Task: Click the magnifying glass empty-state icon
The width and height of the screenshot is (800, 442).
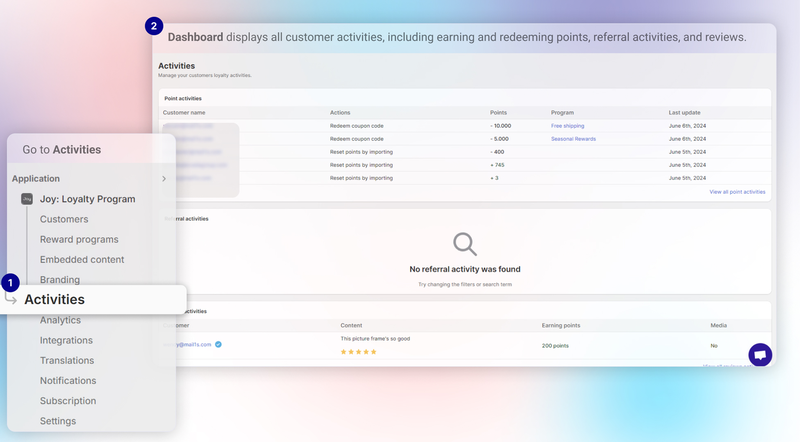Action: point(464,243)
